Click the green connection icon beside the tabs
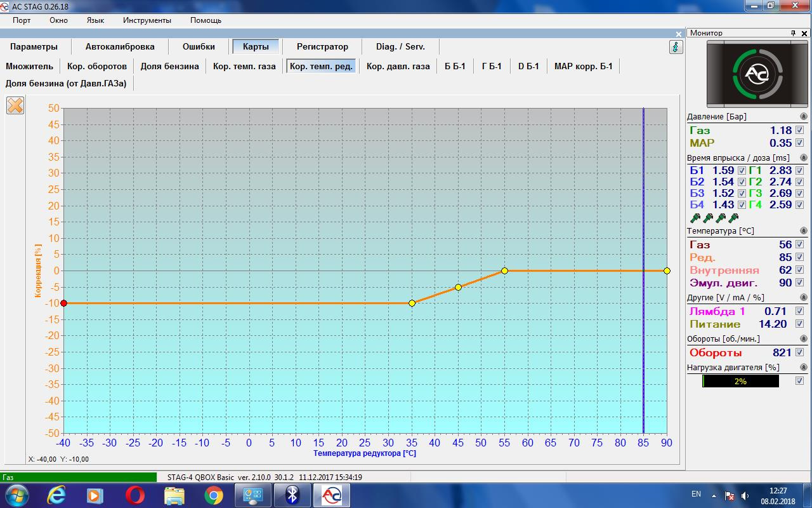This screenshot has height=508, width=812. 676,47
